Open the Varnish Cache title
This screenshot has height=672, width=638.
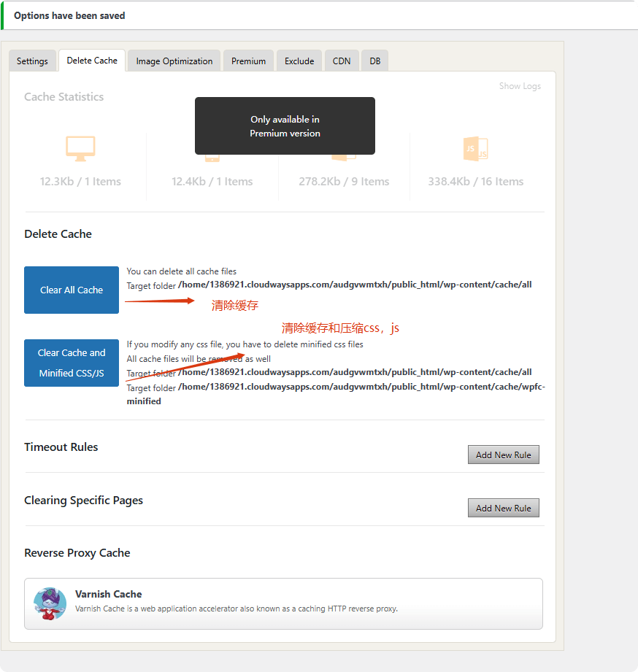(109, 594)
